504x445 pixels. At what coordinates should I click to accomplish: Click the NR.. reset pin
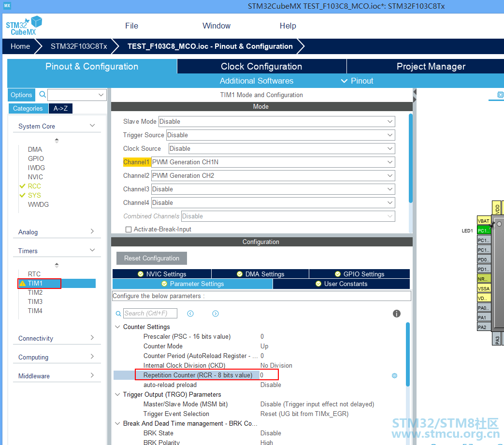[484, 279]
